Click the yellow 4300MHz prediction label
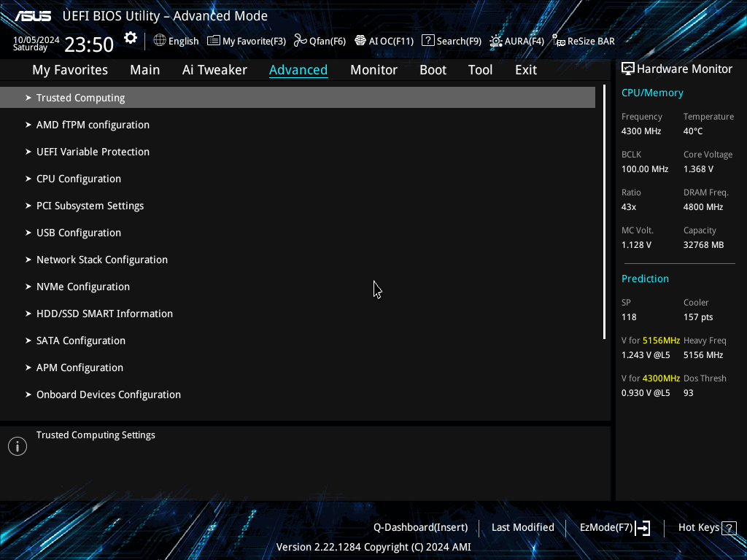 tap(661, 378)
